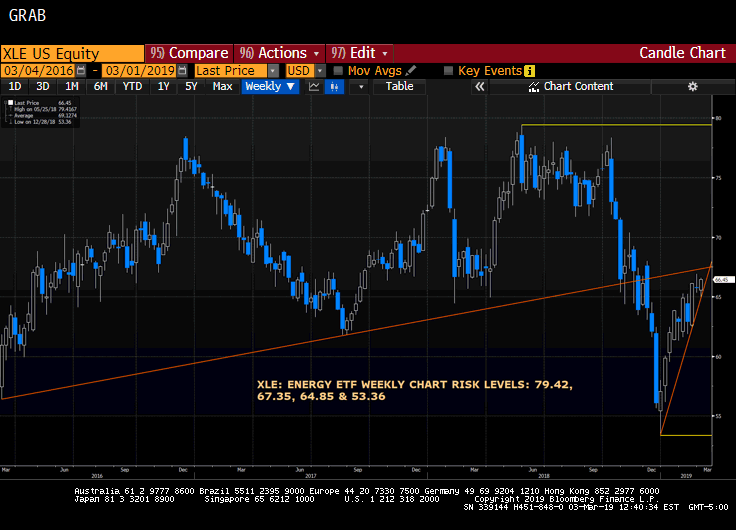736x530 pixels.
Task: Select the 1Y time range
Action: tap(163, 86)
